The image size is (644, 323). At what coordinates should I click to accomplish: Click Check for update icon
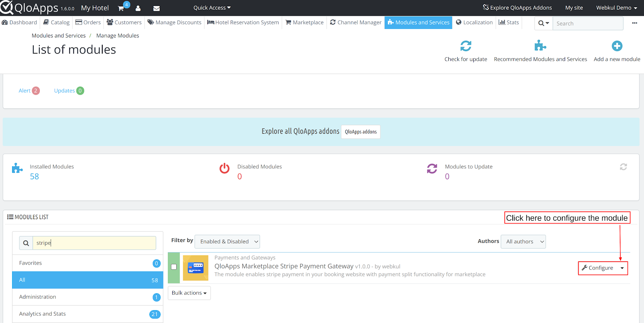(466, 46)
